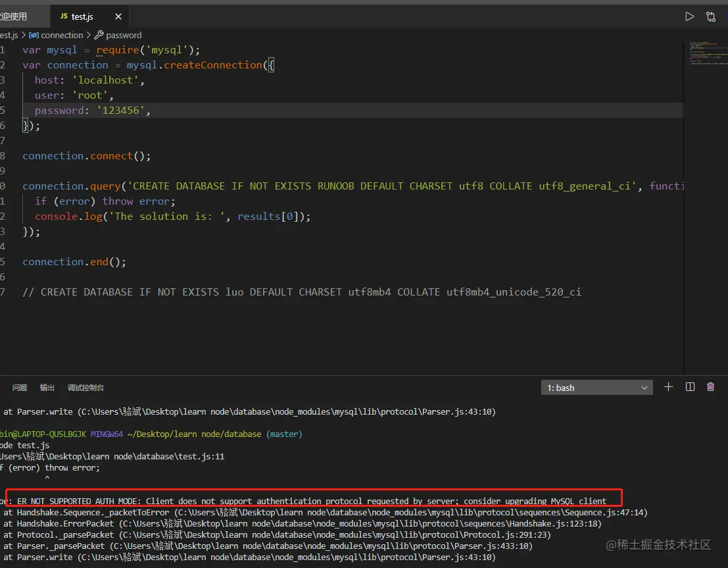Open the '1: bash' terminal dropdown
The image size is (728, 568).
[x=596, y=388]
